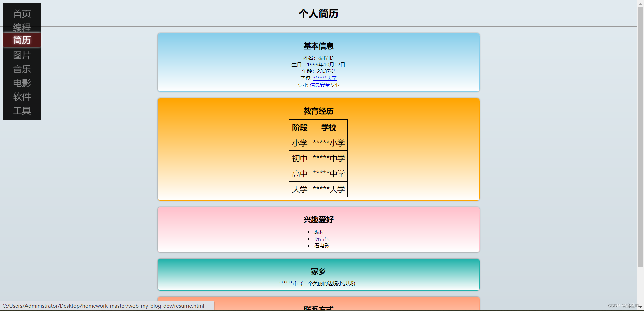Click the resume.html URL in status bar
Viewport: 644px width, 311px height.
104,306
